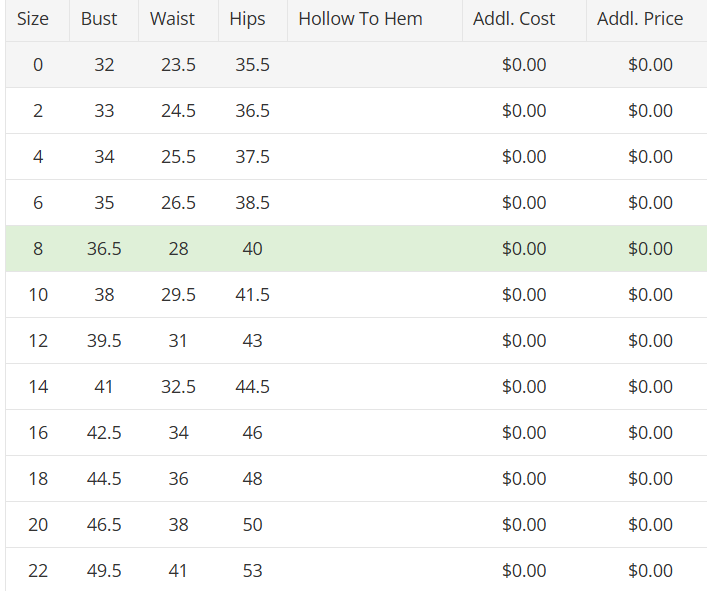
Task: Click the Hollow To Hem column header
Action: coord(360,19)
